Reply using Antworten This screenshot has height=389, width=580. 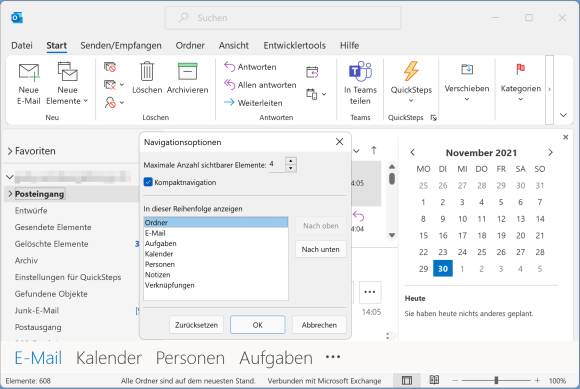pos(250,67)
